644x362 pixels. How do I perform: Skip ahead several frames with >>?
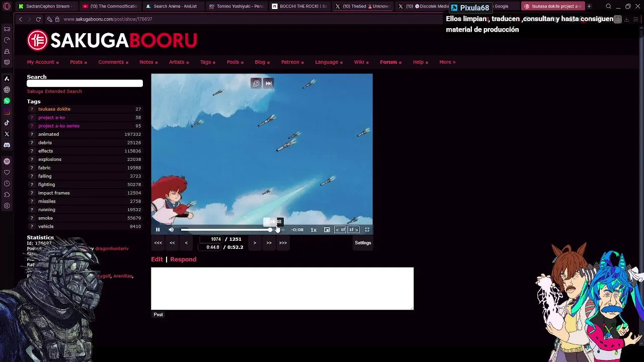click(269, 243)
